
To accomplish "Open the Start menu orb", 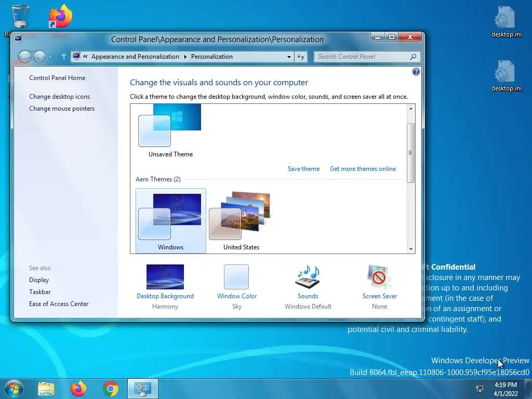I will click(14, 389).
